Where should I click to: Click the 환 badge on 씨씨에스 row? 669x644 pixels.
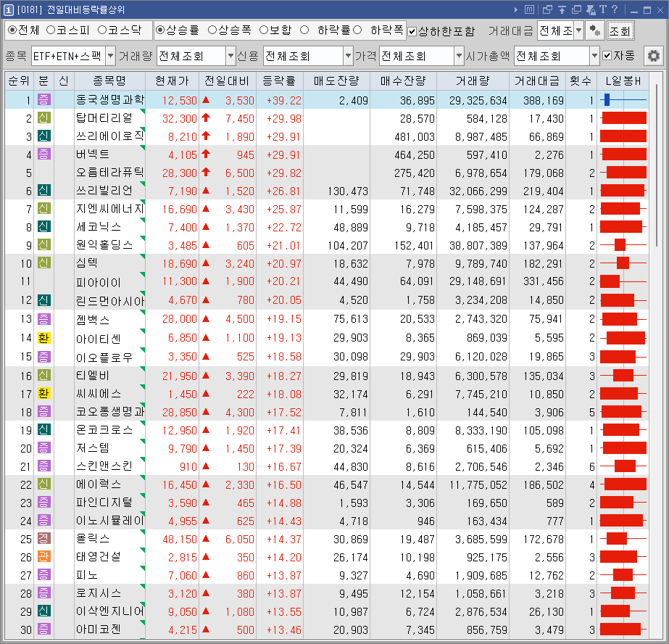(44, 394)
